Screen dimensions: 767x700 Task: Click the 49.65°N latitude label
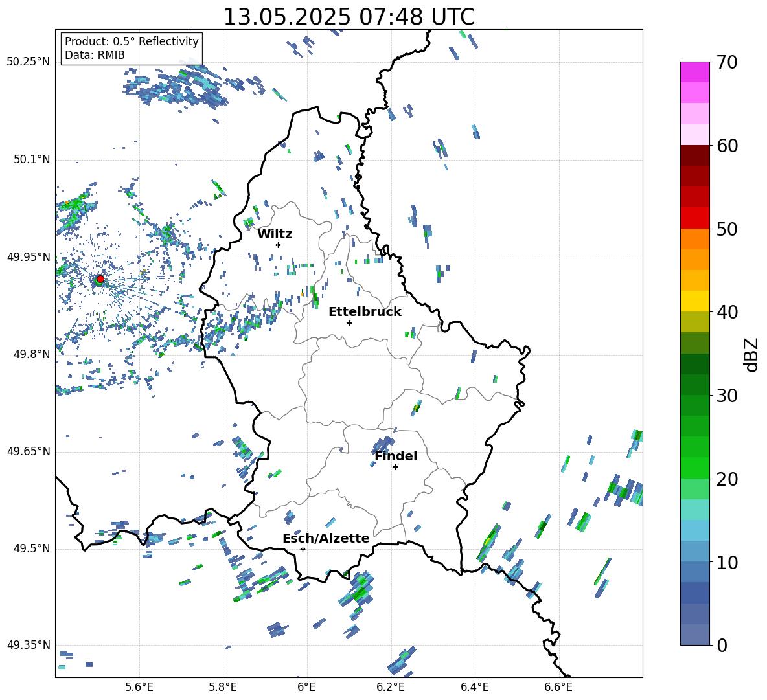coord(28,451)
